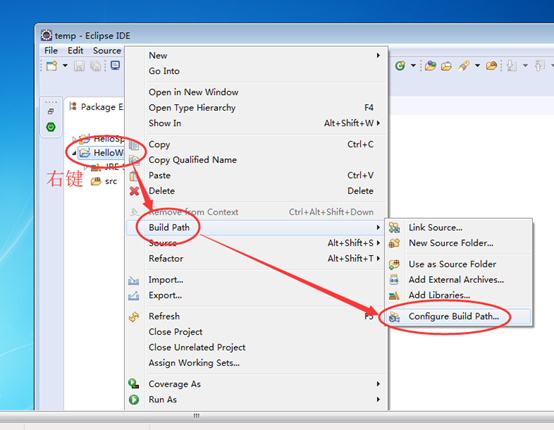The image size is (554, 430).
Task: Open the New toolbar dropdown arrow
Action: (65, 66)
